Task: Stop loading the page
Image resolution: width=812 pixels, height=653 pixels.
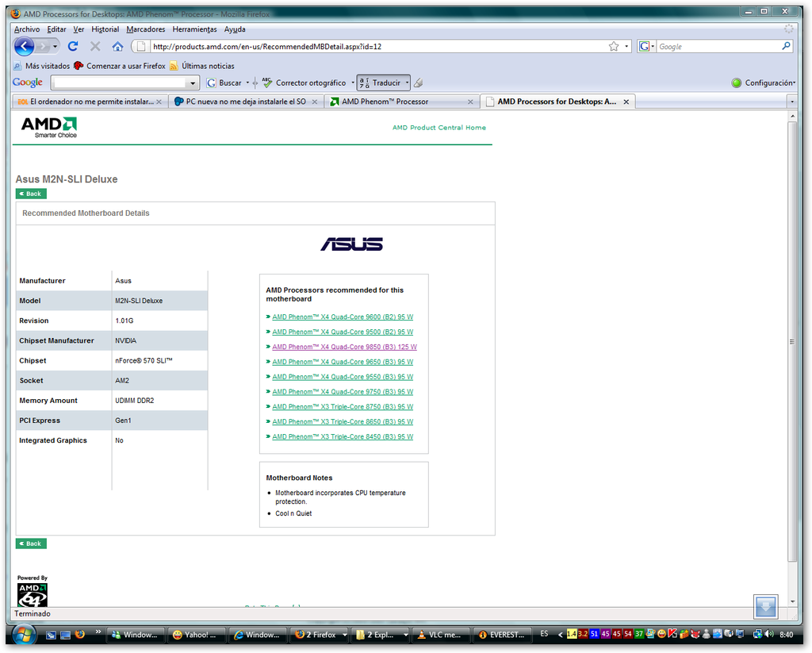Action: pyautogui.click(x=95, y=47)
